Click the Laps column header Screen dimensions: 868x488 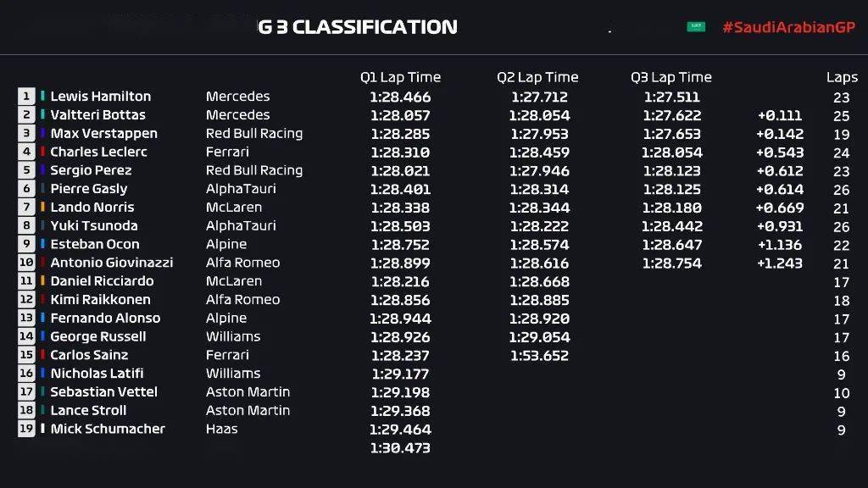[x=842, y=77]
